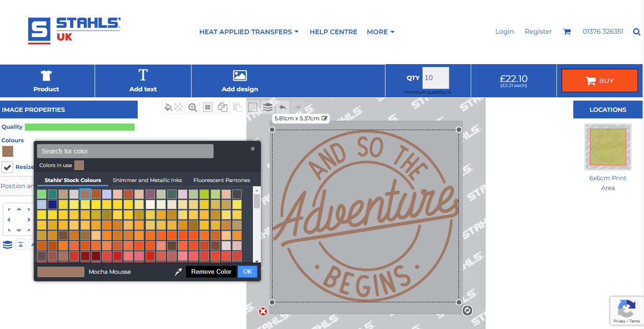Click the duplicate/copy toolbar icon
Viewport: 644px width, 329px height.
click(222, 108)
